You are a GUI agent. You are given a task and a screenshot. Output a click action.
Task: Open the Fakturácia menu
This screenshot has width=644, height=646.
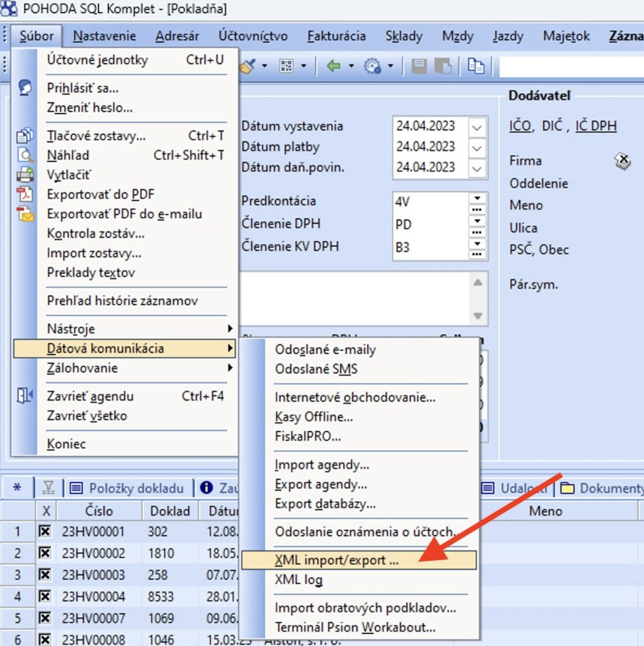[336, 36]
